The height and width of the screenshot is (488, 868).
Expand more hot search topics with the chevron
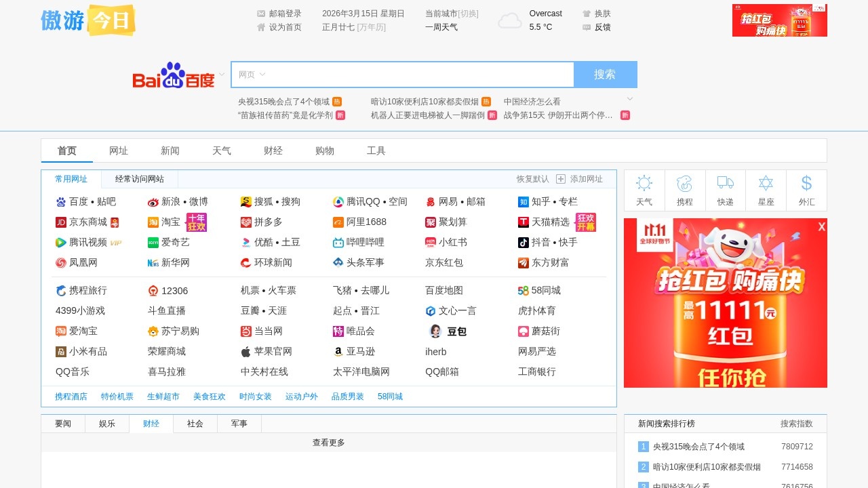click(x=629, y=98)
